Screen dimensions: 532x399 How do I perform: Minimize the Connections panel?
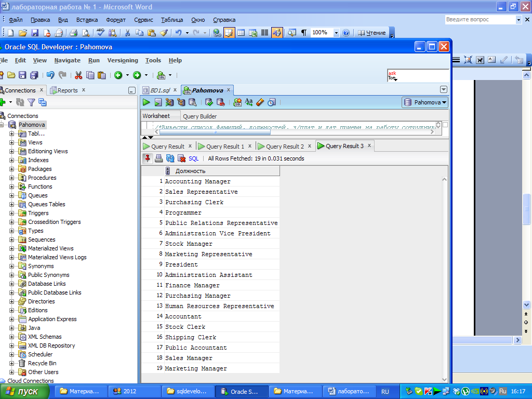[131, 90]
